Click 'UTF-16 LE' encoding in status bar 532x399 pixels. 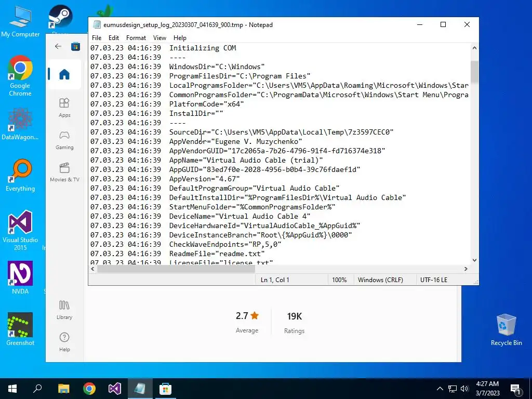[434, 280]
